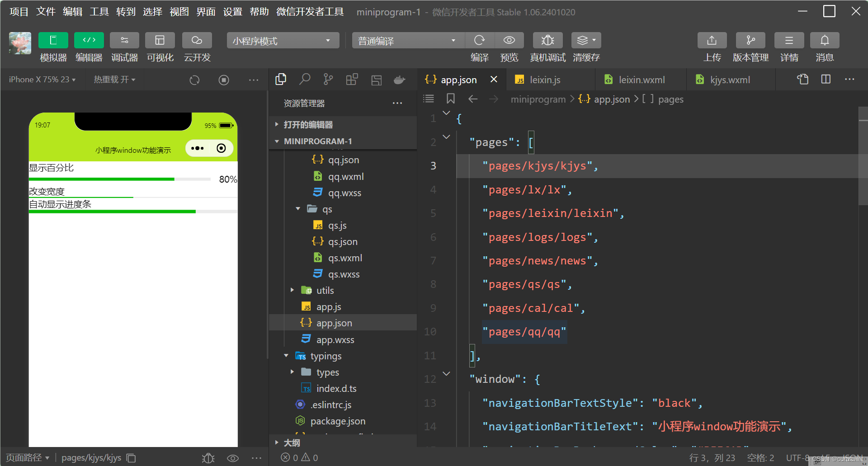Open the Explorer files icon
This screenshot has width=868, height=466.
click(x=281, y=80)
